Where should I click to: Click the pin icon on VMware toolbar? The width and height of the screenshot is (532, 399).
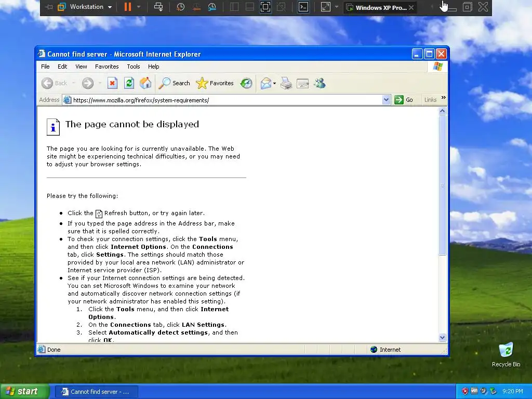click(x=49, y=7)
